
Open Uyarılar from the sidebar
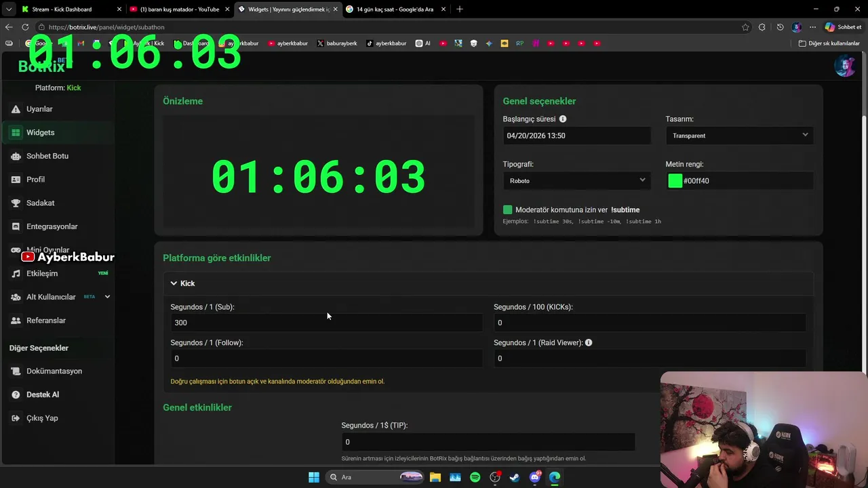point(57,109)
